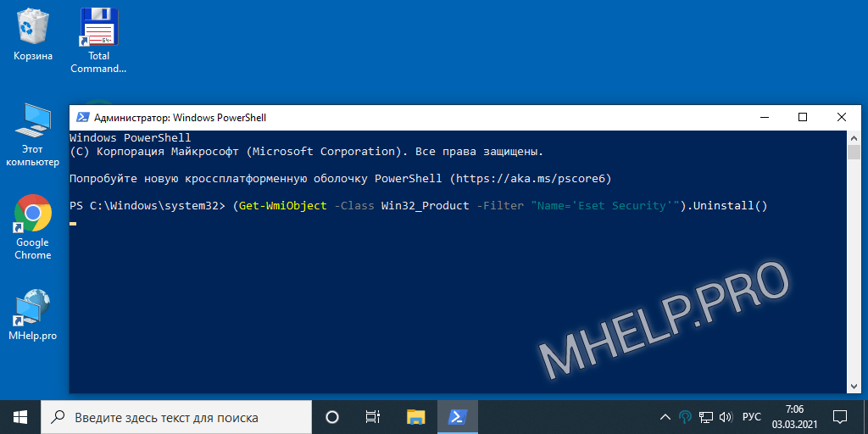
Task: Close the PowerShell window
Action: (x=842, y=117)
